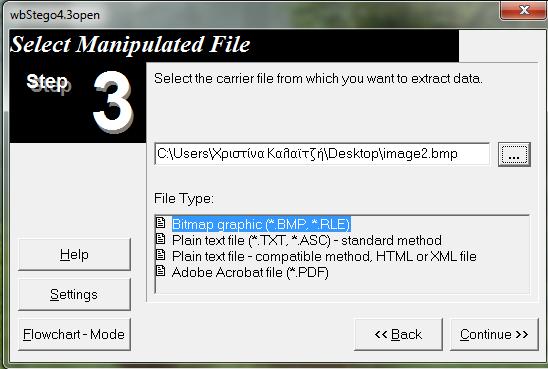548x369 pixels.
Task: Click the icon next to Plain text standard method
Action: pyautogui.click(x=160, y=239)
